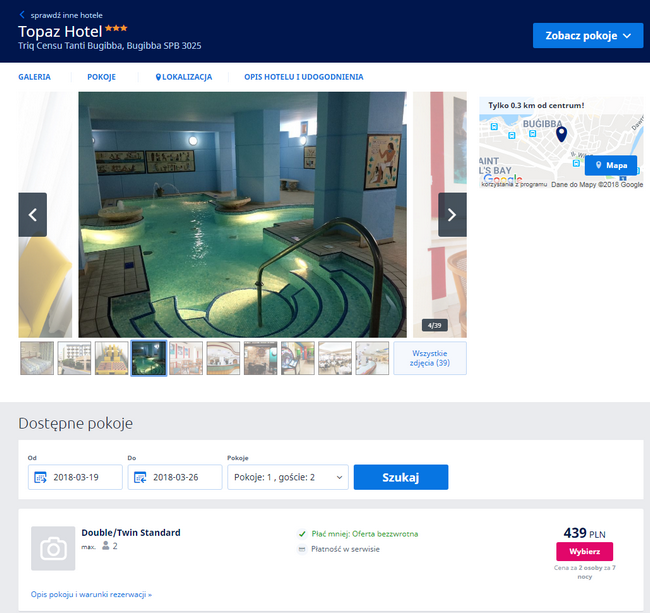Click the Mapa button on map

tap(611, 165)
